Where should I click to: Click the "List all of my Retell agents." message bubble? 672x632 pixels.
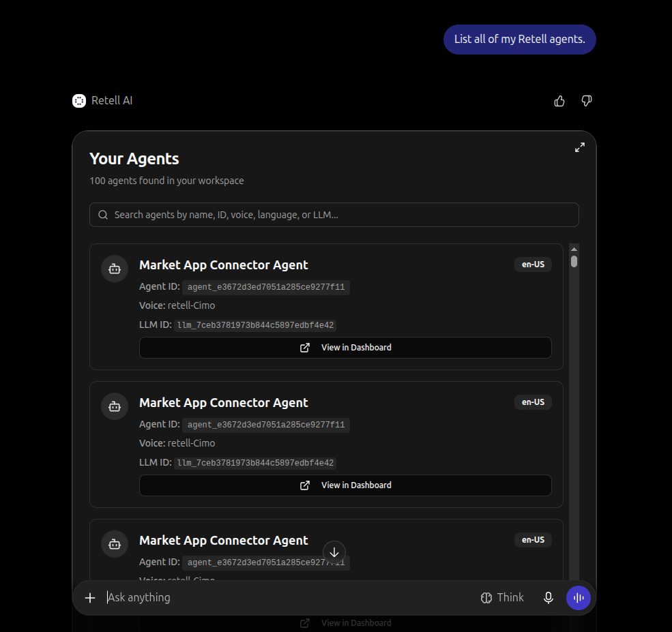tap(519, 40)
